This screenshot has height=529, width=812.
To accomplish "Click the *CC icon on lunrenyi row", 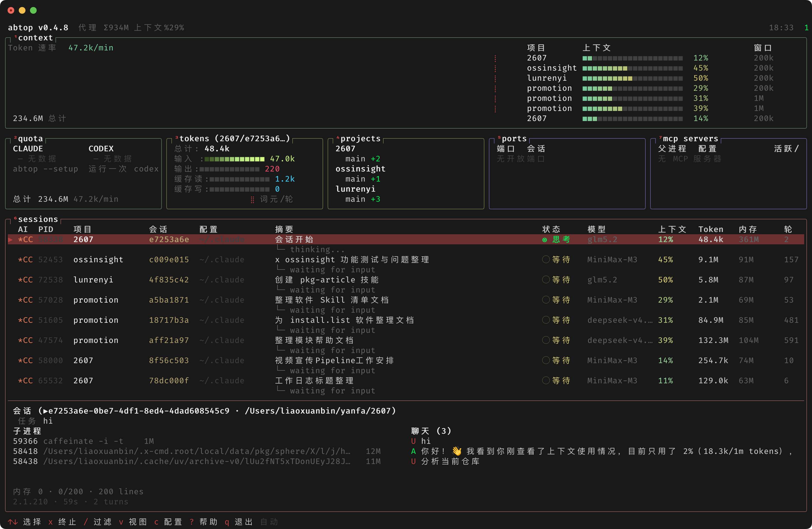I will coord(25,280).
